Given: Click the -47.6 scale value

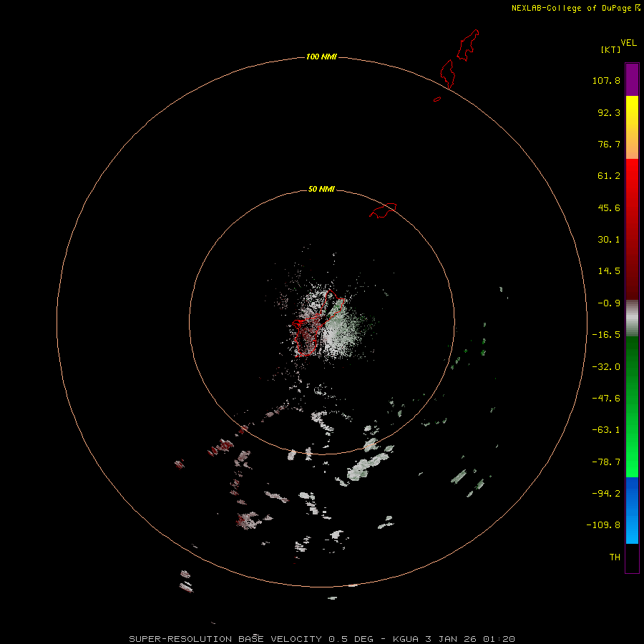Looking at the screenshot, I should 606,399.
